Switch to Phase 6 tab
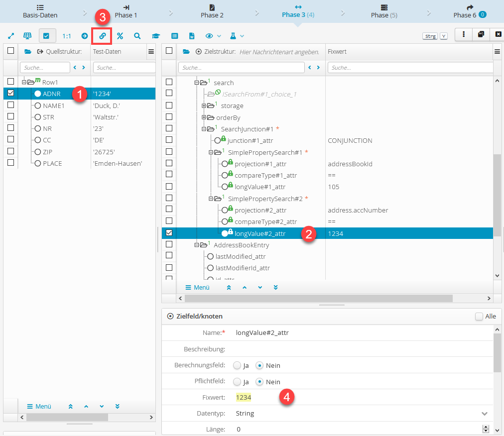 click(x=470, y=11)
